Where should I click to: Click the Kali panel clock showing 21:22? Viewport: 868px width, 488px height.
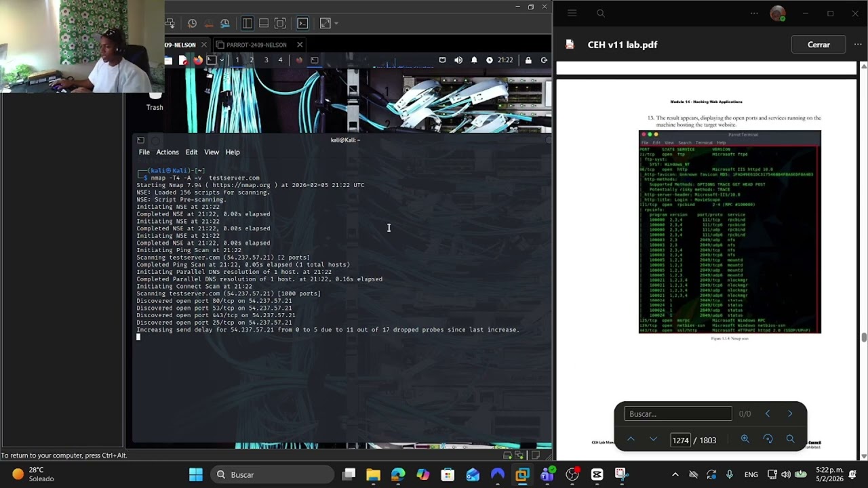pyautogui.click(x=505, y=60)
